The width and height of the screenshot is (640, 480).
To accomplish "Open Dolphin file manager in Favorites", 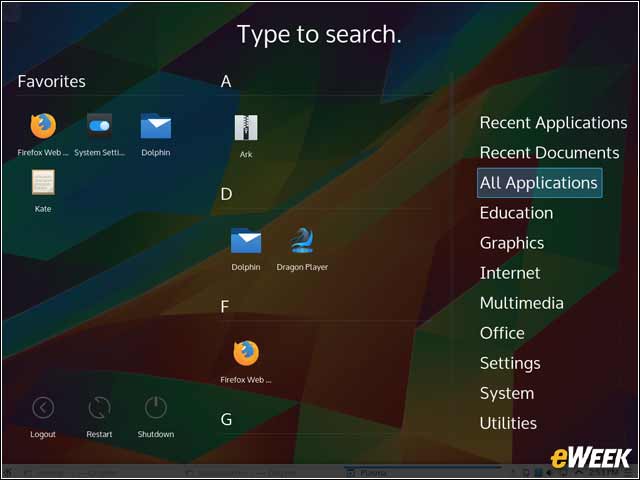I will (x=156, y=134).
